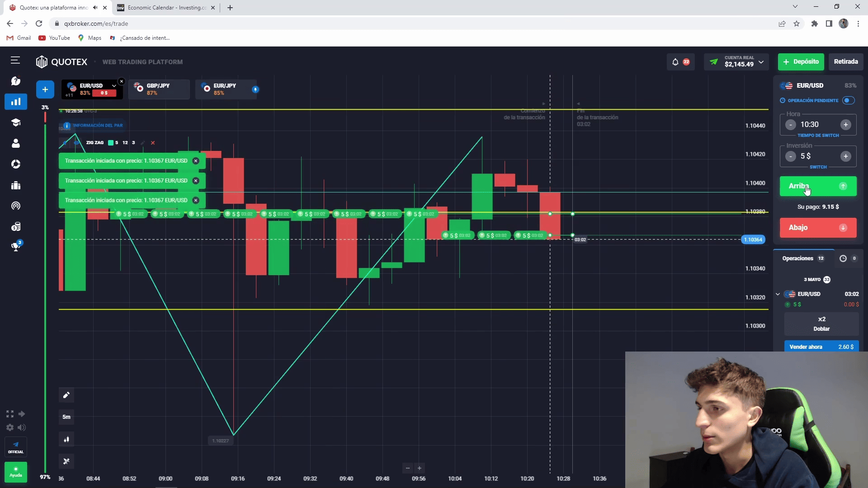
Task: Open Información del par info badge
Action: (x=93, y=125)
